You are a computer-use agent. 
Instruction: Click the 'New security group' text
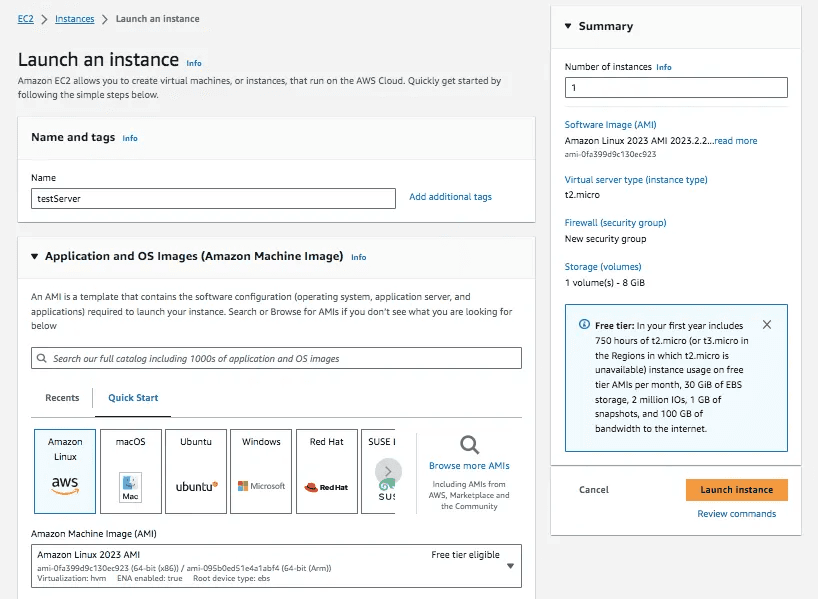click(605, 239)
